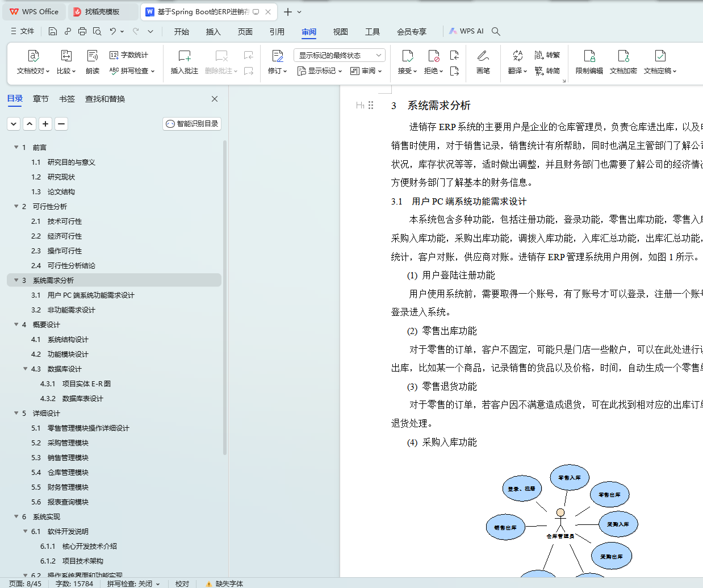Image resolution: width=703 pixels, height=588 pixels.
Task: Click the promote heading up-arrow button
Action: coord(30,124)
